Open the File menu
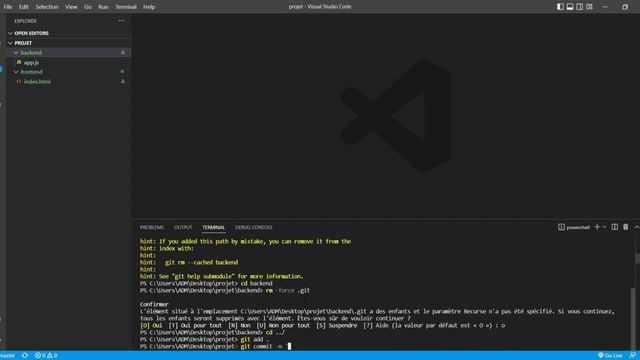The width and height of the screenshot is (640, 360). (x=8, y=7)
